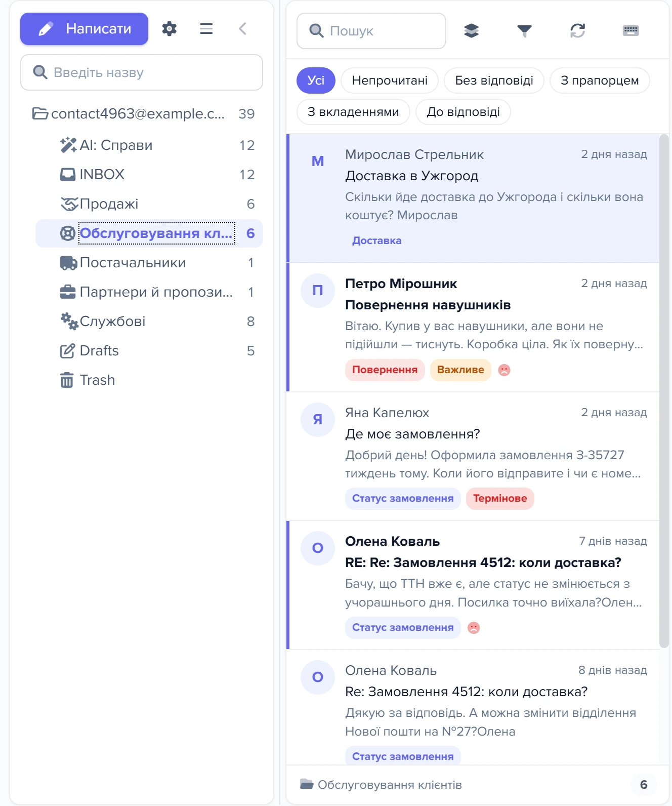Open the Де моє замовлення? email
Viewport: 672px width, 806px height.
coord(473,456)
